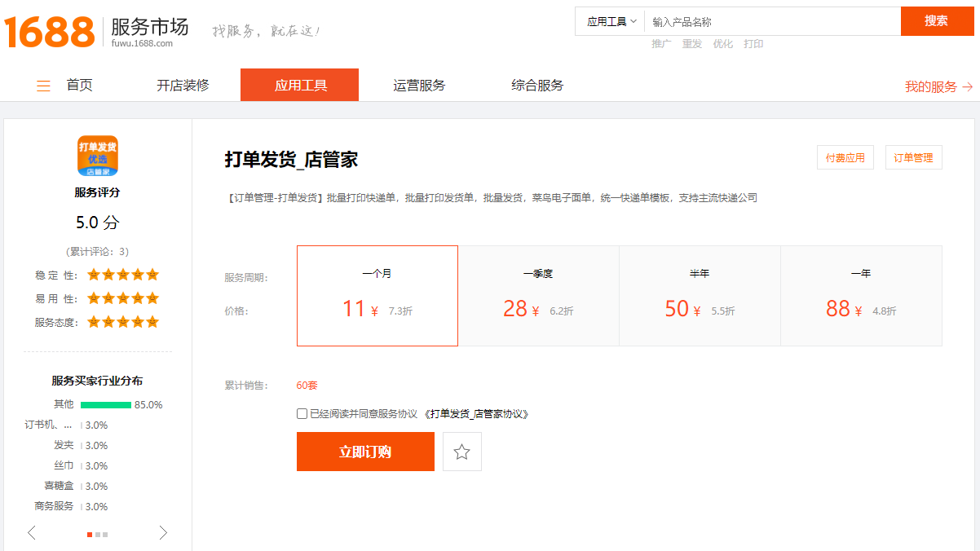The image size is (980, 551).
Task: Go to next chart with right arrow
Action: [x=163, y=533]
